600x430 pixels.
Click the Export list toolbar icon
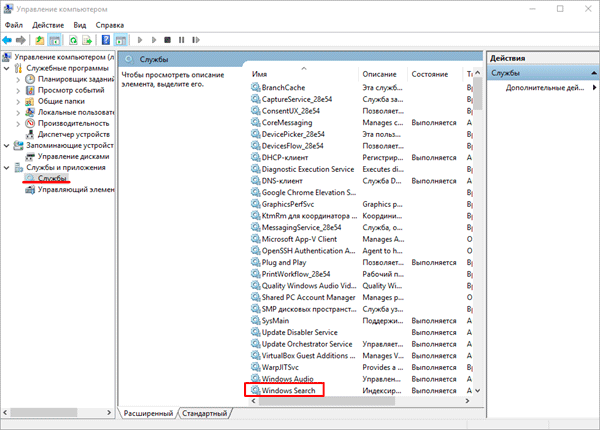click(x=89, y=40)
